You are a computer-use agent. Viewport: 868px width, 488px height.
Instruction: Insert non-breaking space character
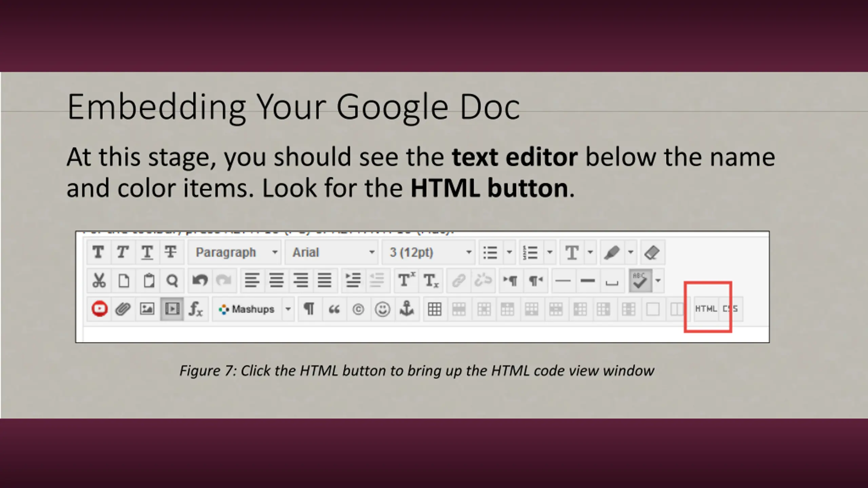[x=612, y=281]
